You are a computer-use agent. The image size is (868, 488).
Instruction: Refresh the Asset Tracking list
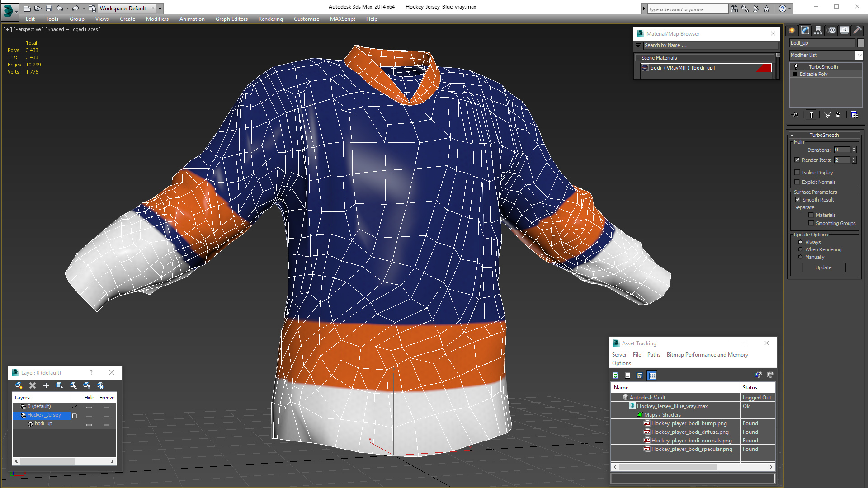coord(615,375)
